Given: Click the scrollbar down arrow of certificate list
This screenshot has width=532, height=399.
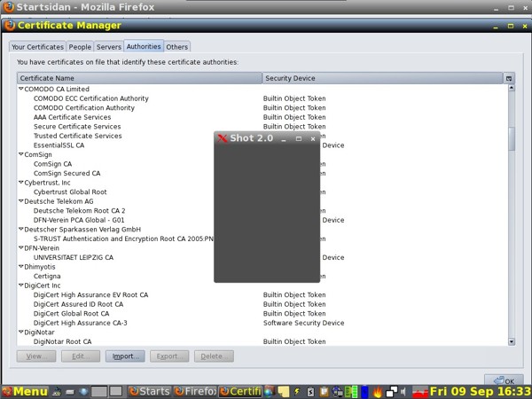Looking at the screenshot, I should (512, 341).
